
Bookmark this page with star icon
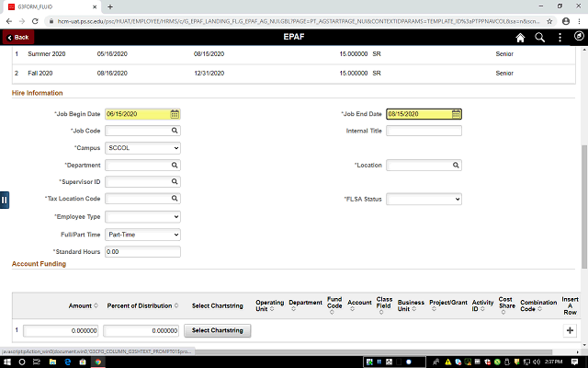coord(549,21)
